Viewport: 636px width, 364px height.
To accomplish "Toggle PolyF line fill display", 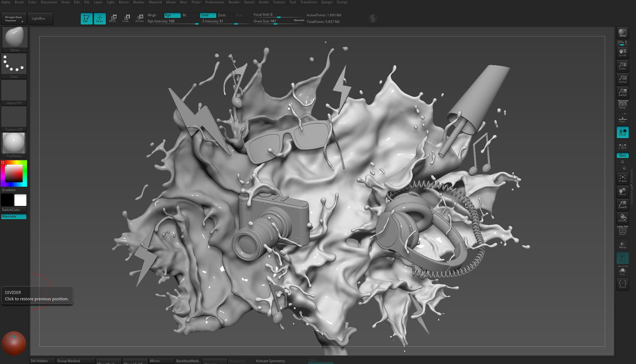I will [x=622, y=231].
